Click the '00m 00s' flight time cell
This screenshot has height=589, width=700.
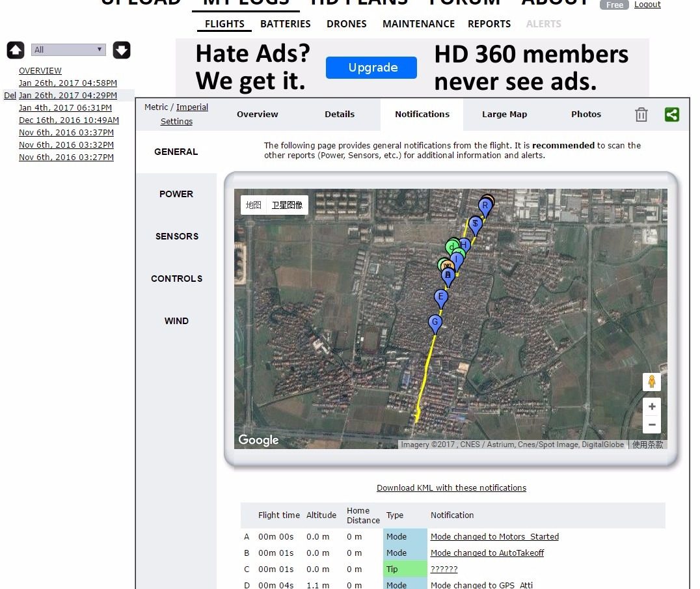click(x=276, y=537)
